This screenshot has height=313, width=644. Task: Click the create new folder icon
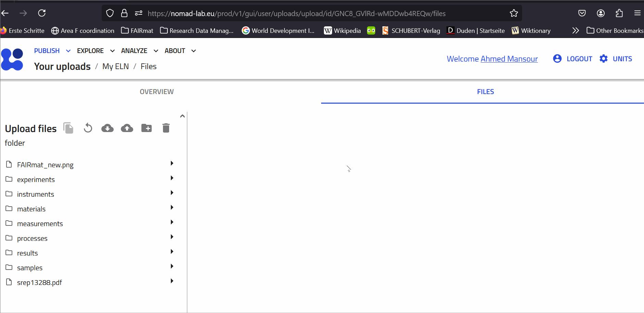147,128
